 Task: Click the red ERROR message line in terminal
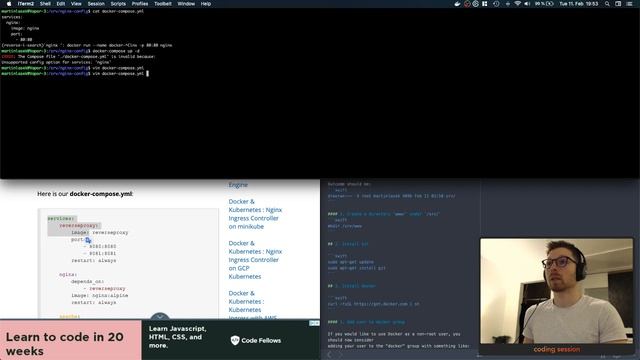pyautogui.click(x=78, y=57)
